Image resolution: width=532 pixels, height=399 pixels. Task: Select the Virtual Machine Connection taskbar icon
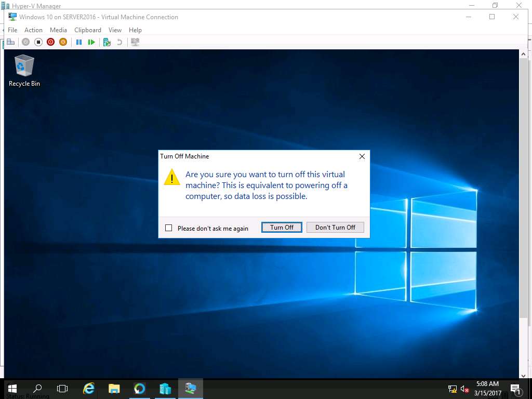(x=190, y=389)
